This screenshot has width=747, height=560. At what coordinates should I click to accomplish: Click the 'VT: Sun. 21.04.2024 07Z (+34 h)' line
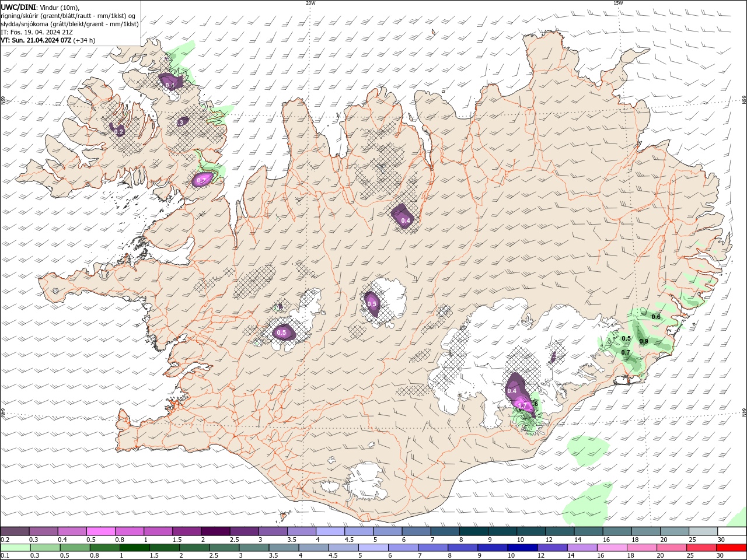click(48, 40)
